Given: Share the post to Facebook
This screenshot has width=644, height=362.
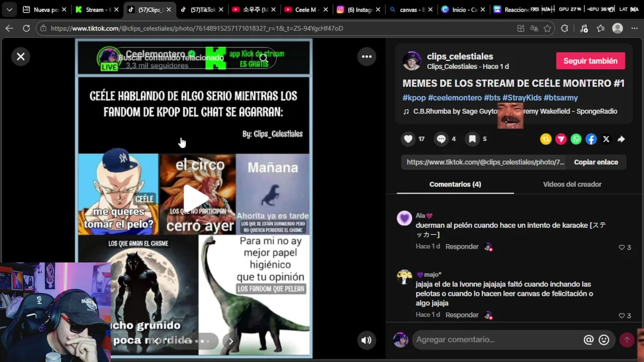Looking at the screenshot, I should [591, 139].
